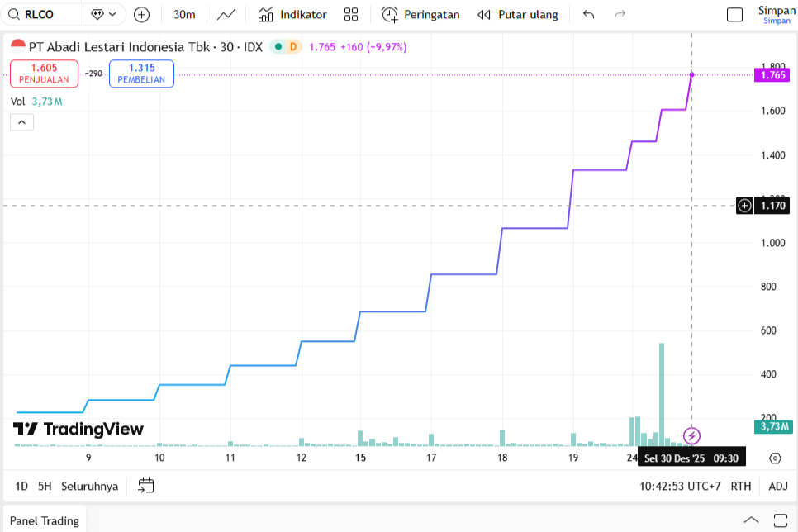Open the Panel Trading bar

[44, 520]
